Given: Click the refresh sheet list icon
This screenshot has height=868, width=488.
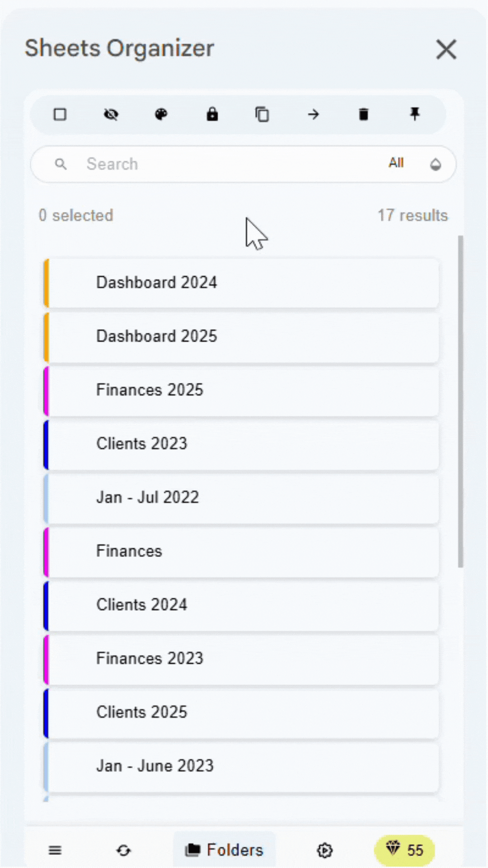Looking at the screenshot, I should (124, 850).
